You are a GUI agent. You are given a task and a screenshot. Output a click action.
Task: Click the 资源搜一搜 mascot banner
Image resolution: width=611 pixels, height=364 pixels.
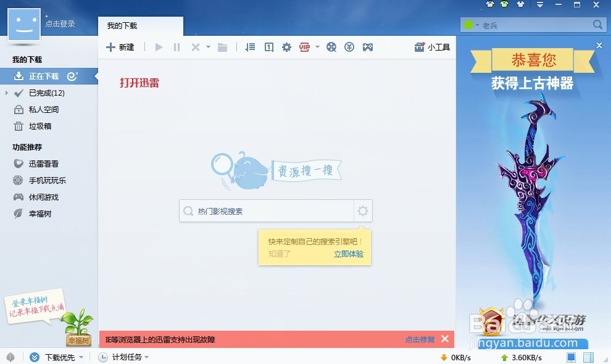(276, 170)
